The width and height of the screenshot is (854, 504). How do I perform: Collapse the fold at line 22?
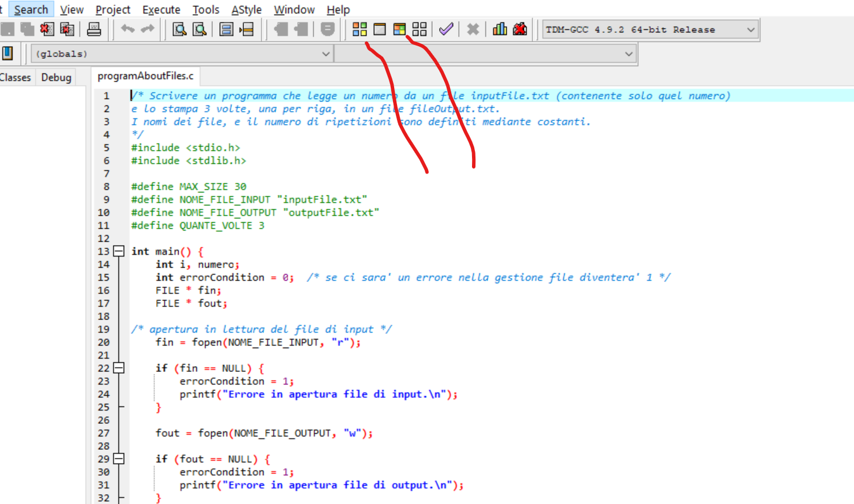click(119, 368)
